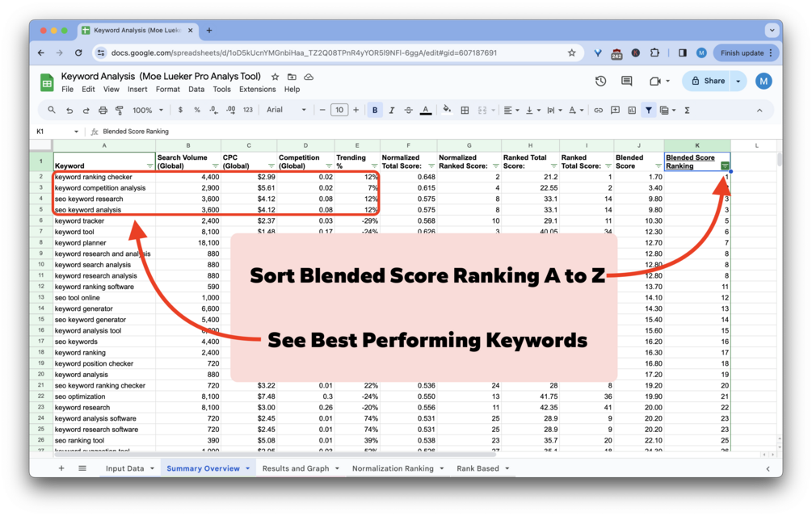This screenshot has height=516, width=812.
Task: Switch to Normalization Ranking tab
Action: coord(393,468)
